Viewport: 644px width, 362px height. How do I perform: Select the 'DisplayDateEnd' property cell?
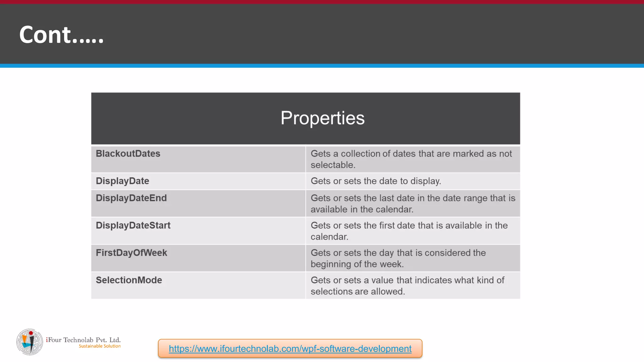[x=198, y=203]
